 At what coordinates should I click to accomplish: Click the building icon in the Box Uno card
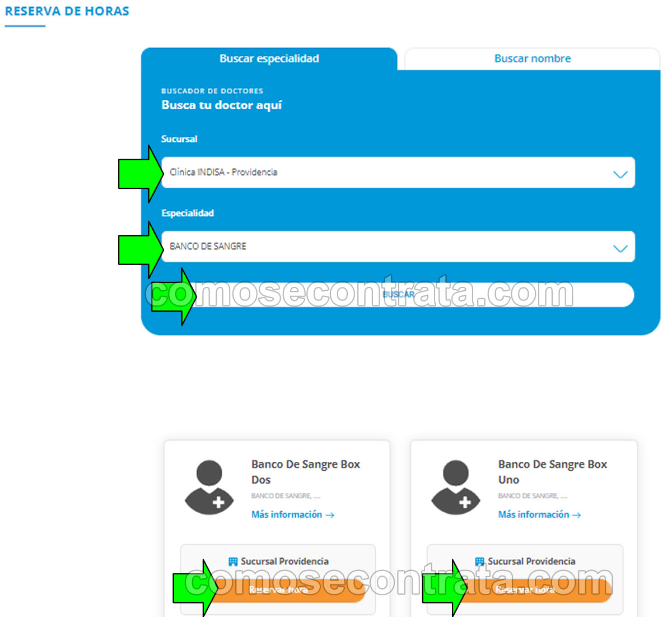[479, 562]
